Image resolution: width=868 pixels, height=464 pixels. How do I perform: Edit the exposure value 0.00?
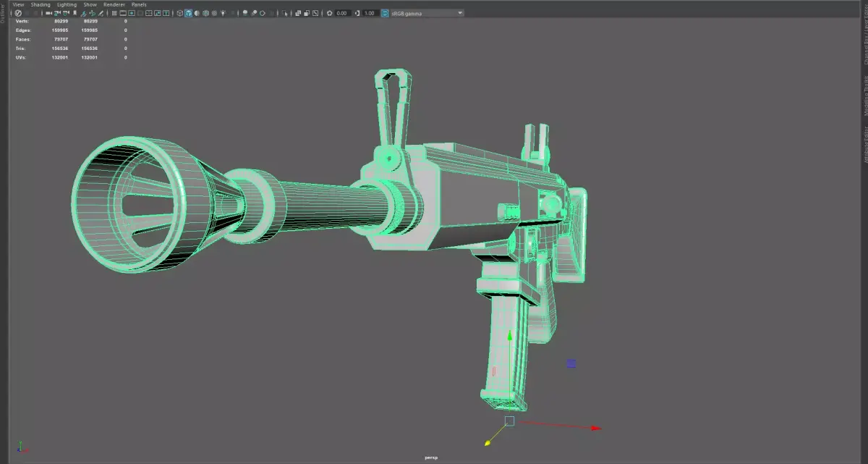(343, 13)
